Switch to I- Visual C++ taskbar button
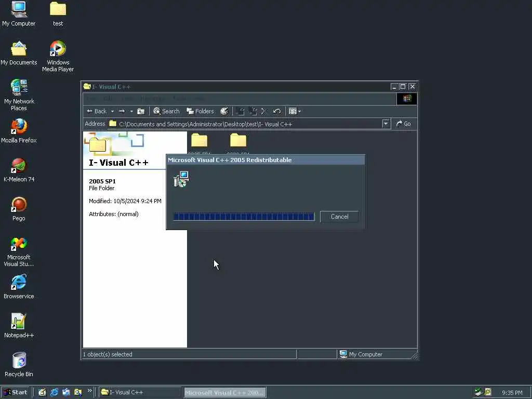 click(x=140, y=392)
